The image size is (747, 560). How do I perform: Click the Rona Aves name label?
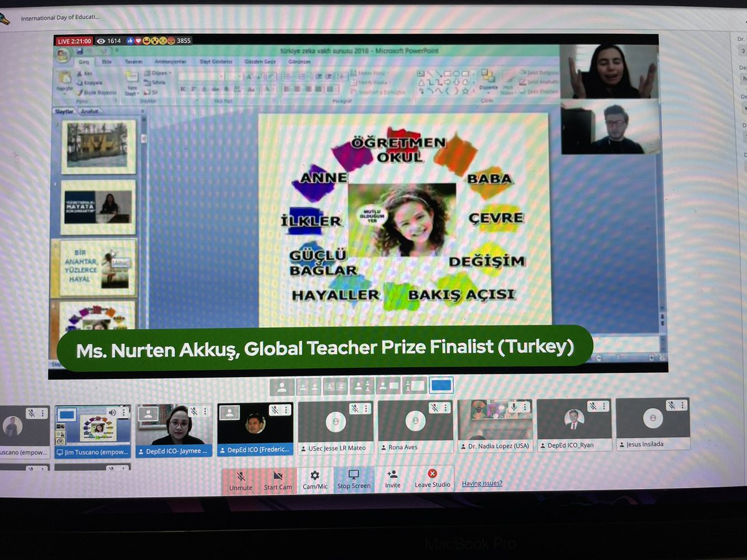point(403,447)
